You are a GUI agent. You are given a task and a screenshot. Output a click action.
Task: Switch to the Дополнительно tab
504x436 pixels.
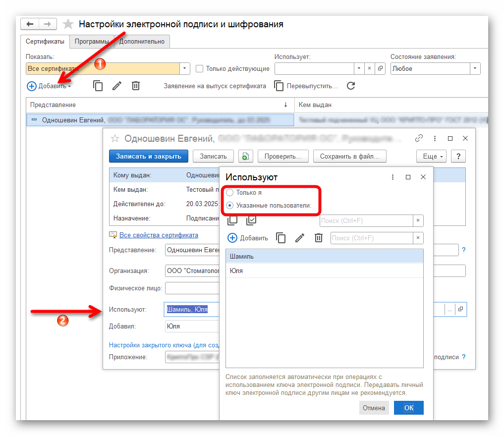tap(142, 42)
